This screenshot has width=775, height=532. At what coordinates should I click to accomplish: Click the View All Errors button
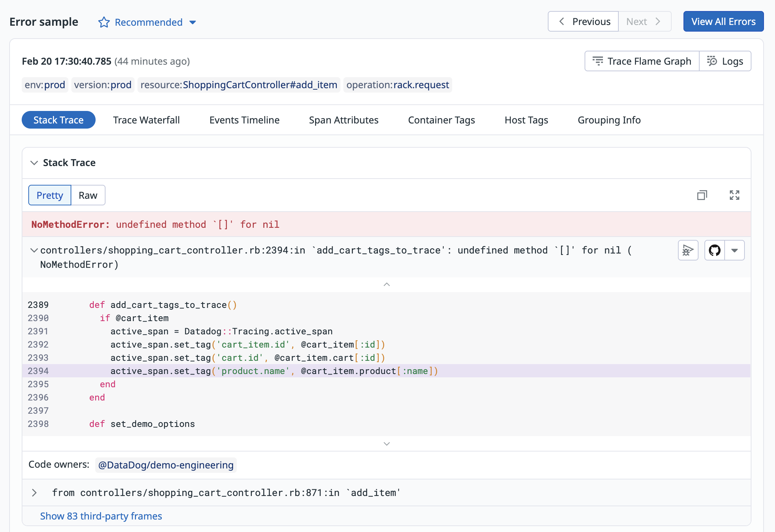(723, 22)
